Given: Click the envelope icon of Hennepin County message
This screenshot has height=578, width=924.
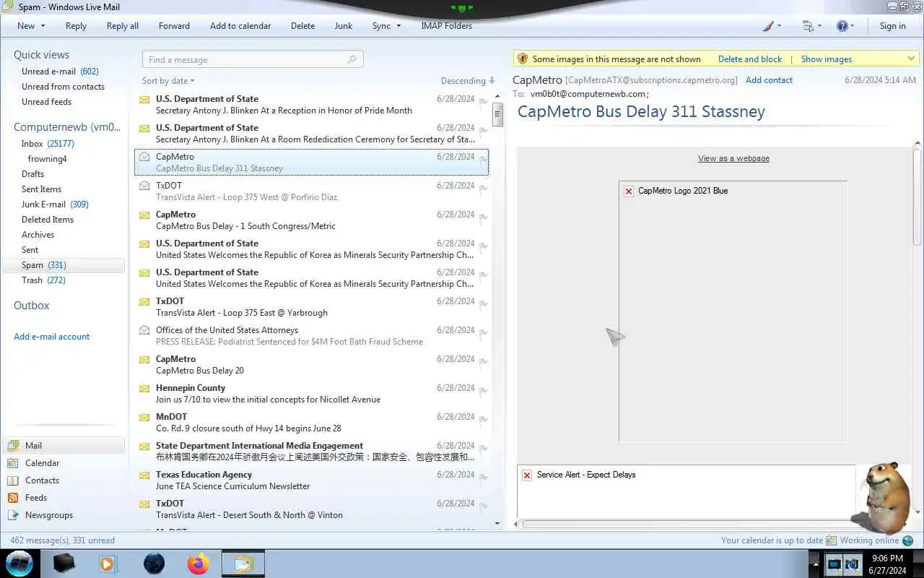Looking at the screenshot, I should [x=144, y=388].
